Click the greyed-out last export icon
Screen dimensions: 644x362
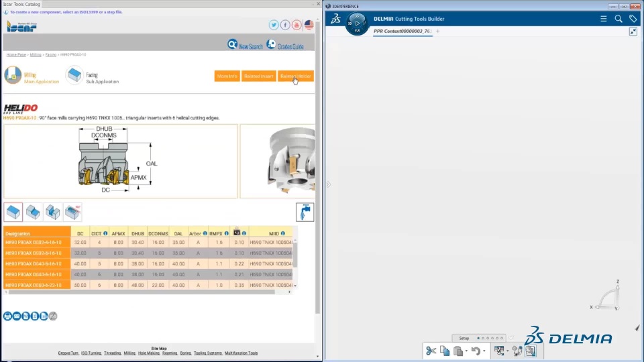[x=53, y=316]
